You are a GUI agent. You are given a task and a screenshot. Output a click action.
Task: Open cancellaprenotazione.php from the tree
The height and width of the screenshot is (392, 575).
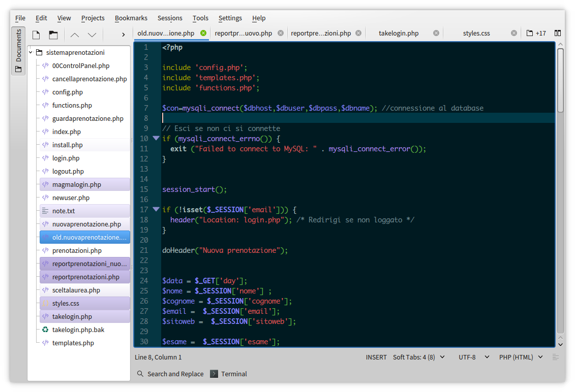85,79
